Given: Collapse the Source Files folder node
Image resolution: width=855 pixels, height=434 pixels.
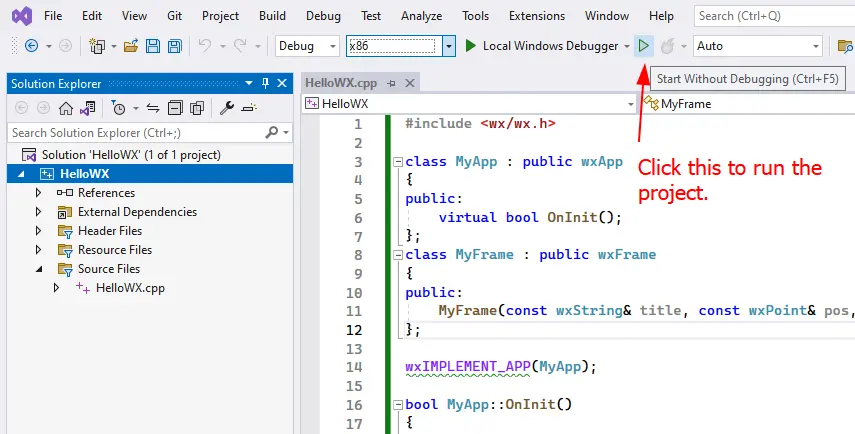Looking at the screenshot, I should point(39,269).
